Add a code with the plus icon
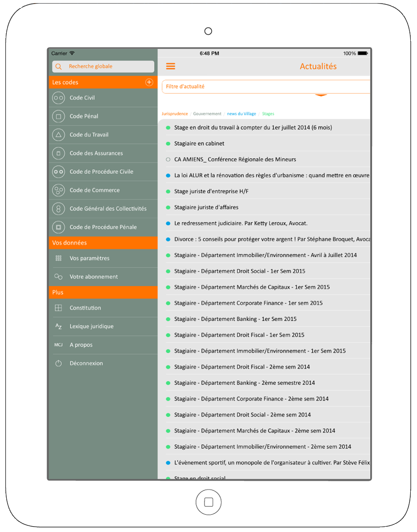Image resolution: width=417 pixels, height=532 pixels. [x=149, y=82]
